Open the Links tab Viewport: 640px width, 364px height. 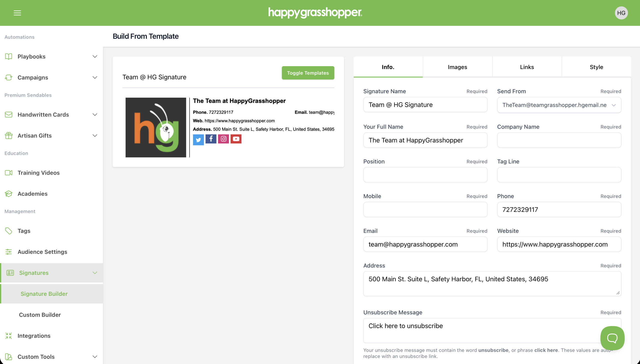point(527,67)
